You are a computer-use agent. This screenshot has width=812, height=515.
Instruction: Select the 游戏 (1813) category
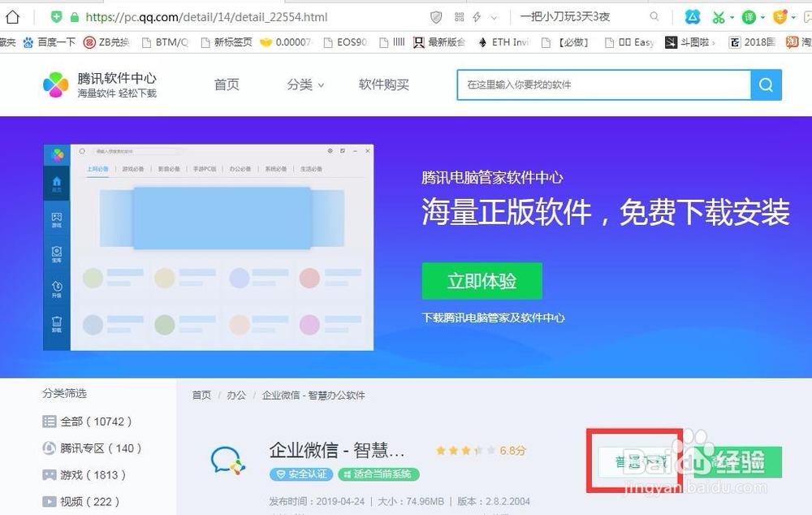coord(84,474)
